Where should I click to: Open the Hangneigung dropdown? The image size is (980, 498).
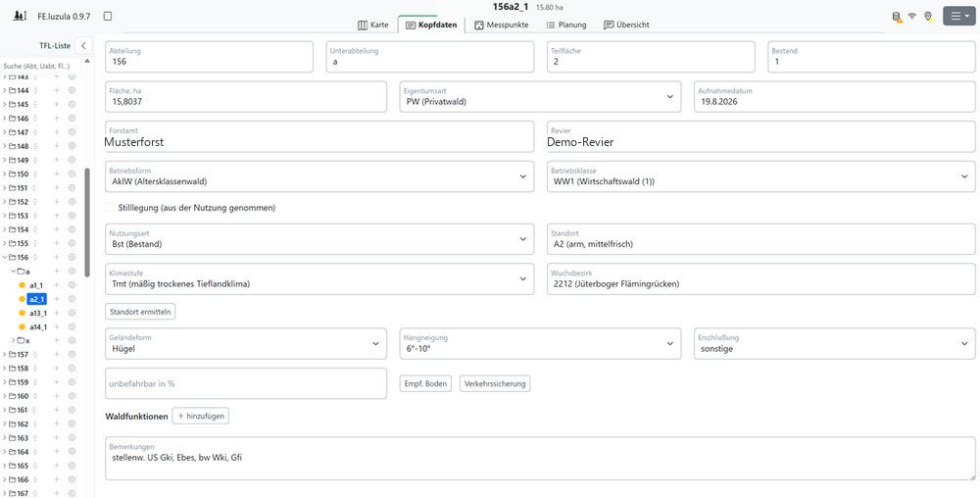[x=540, y=344]
